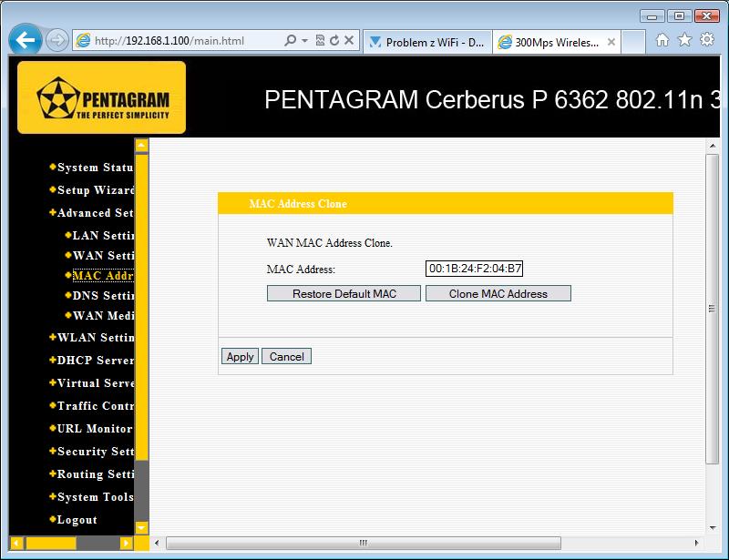Click the sidebar yellow scroll-down arrow

[141, 527]
